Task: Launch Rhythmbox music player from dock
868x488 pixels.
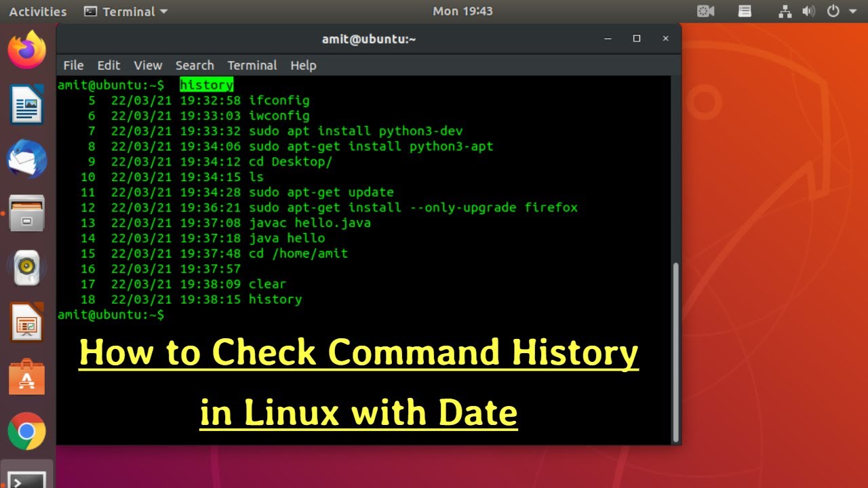Action: [x=27, y=268]
